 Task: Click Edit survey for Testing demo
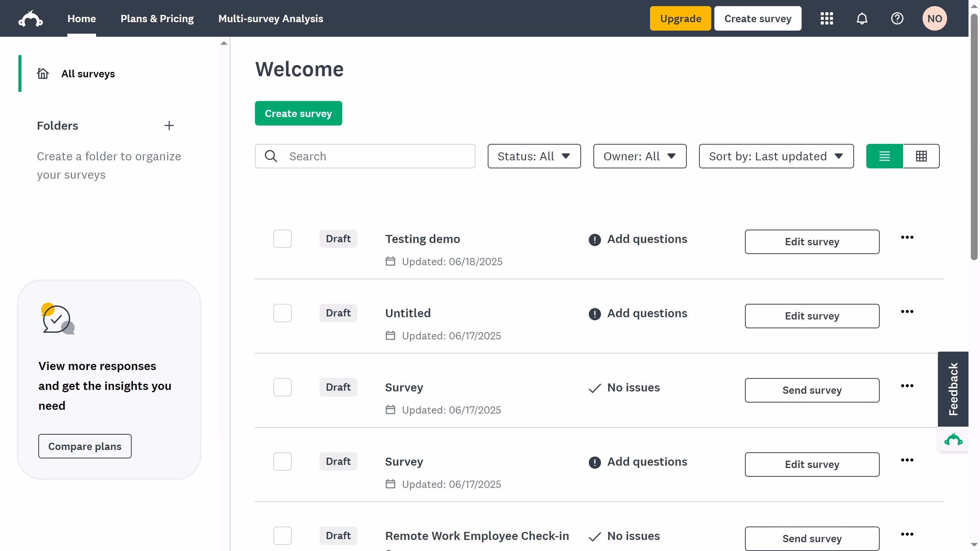[812, 242]
